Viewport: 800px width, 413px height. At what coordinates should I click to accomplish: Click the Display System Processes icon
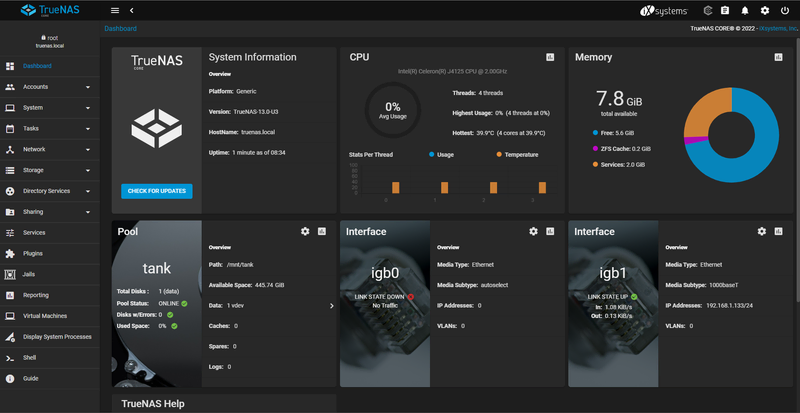point(10,337)
